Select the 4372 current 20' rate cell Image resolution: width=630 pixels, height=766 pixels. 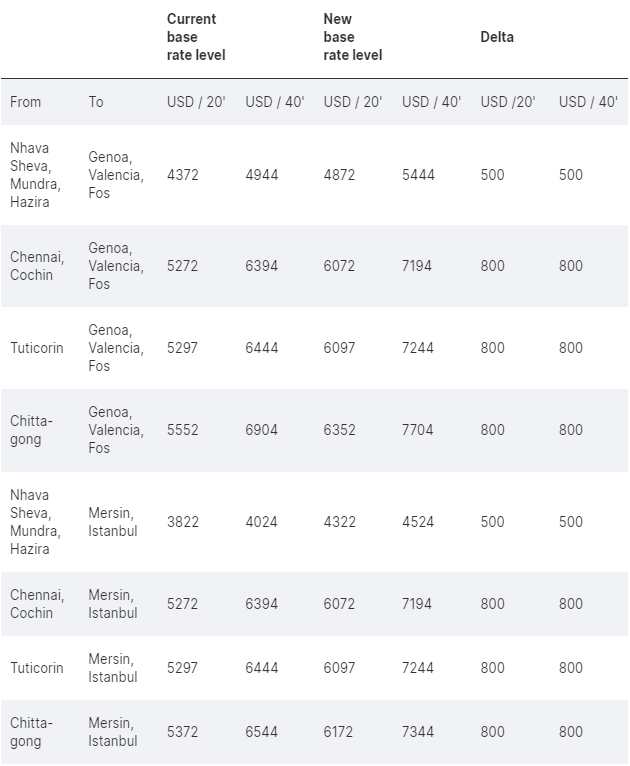pos(183,175)
